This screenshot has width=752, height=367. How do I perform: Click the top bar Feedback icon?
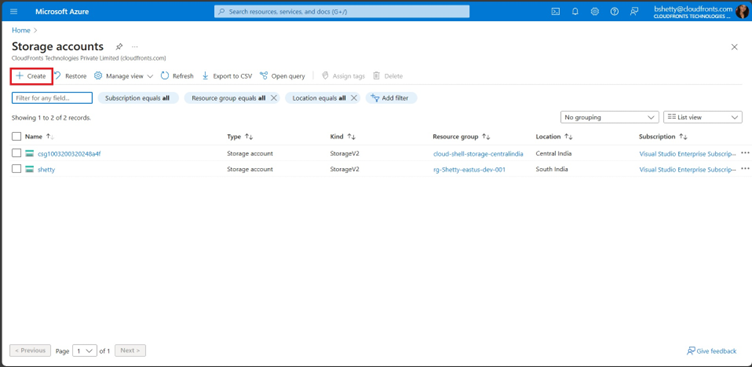(634, 12)
